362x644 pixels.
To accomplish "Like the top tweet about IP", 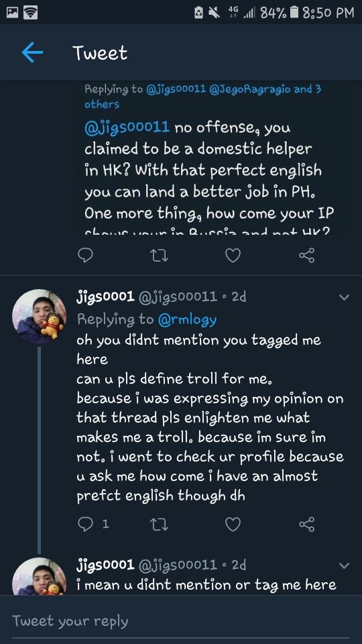I will (233, 256).
